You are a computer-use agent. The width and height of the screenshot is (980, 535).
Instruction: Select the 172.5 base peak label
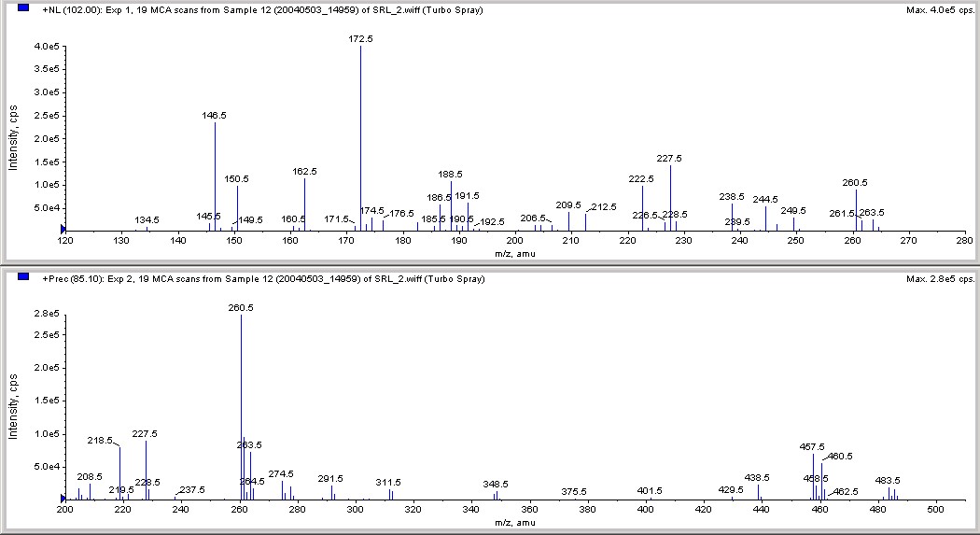tap(360, 39)
